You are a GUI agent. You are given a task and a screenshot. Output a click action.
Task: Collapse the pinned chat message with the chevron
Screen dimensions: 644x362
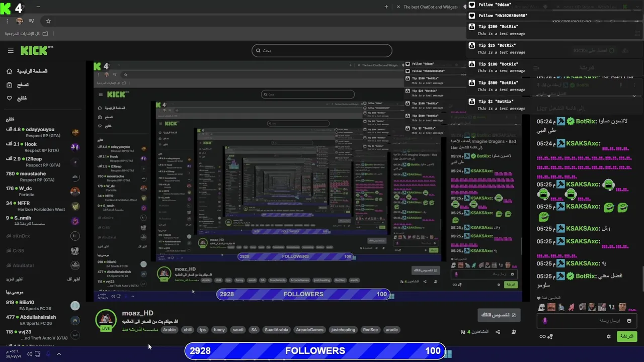pyautogui.click(x=634, y=96)
